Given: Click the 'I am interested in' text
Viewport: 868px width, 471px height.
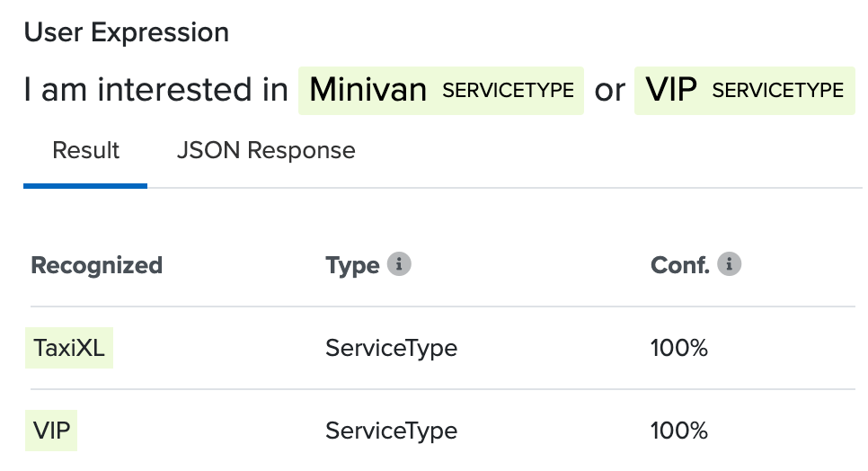Looking at the screenshot, I should click(x=156, y=90).
